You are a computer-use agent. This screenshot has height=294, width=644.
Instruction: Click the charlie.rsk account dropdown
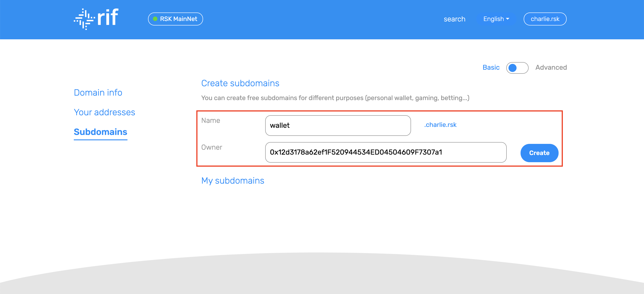(545, 19)
